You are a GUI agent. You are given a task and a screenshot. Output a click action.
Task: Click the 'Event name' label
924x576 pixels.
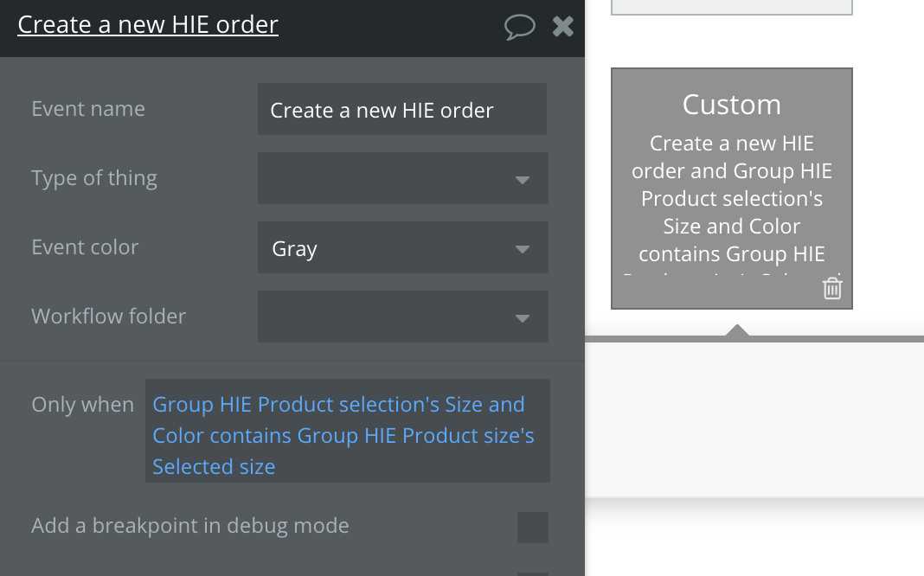pyautogui.click(x=88, y=109)
